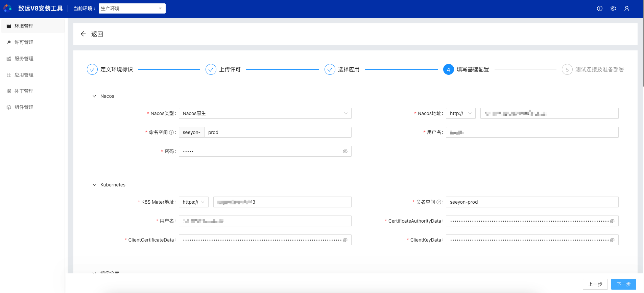This screenshot has width=644, height=293.
Task: Open the user profile icon
Action: tap(626, 8)
